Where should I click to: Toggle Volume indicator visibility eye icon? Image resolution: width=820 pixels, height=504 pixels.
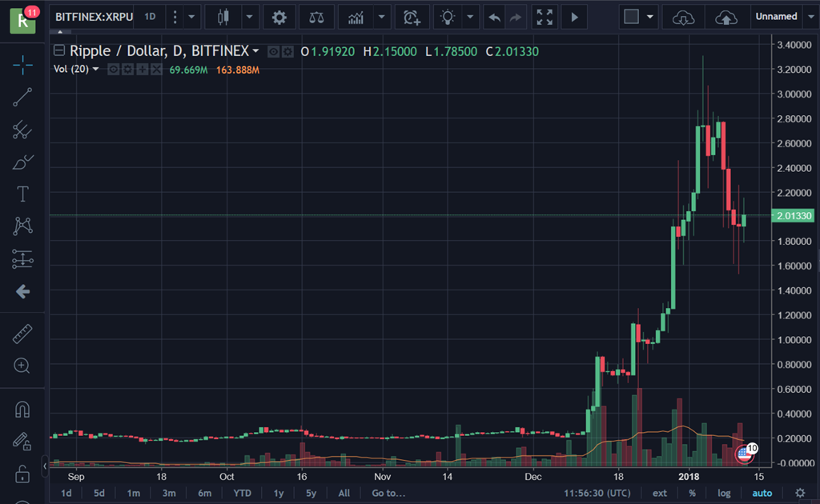point(113,70)
